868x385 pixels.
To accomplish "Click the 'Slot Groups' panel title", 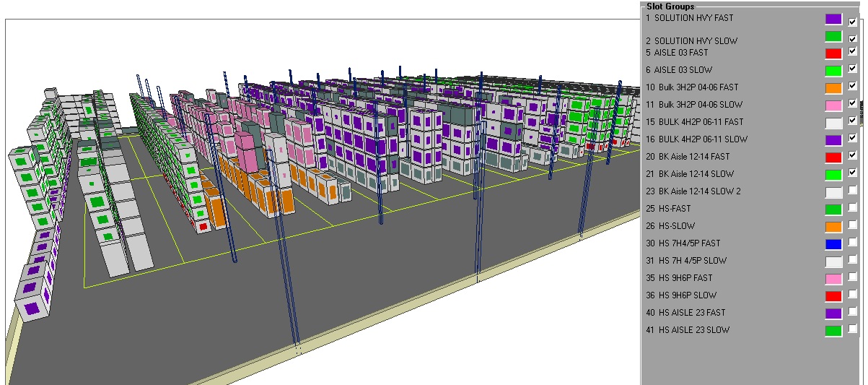I will pos(670,6).
